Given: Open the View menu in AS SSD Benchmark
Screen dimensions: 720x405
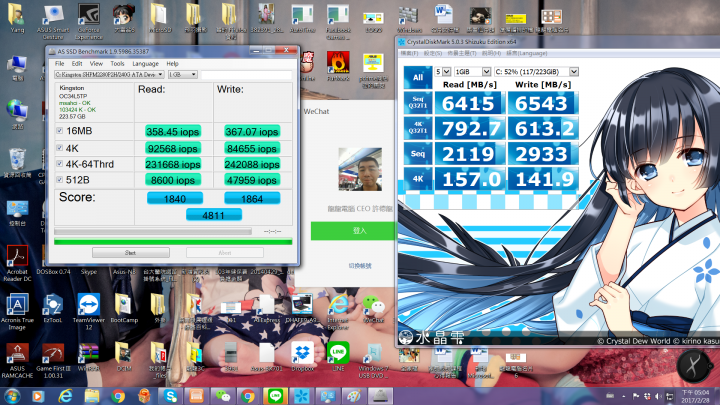Looking at the screenshot, I should 96,63.
